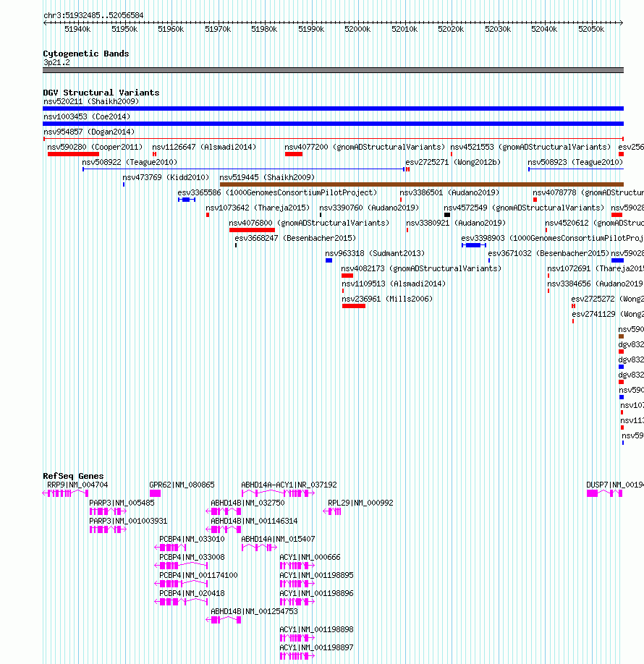The height and width of the screenshot is (664, 644).
Task: Click the nsv473769 (Kidd2010) label
Action: [166, 178]
